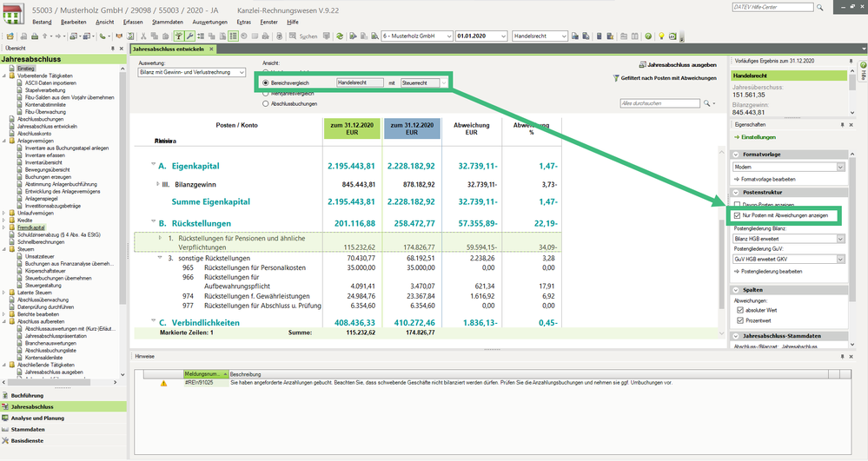Select the Abschlussbuchungen radio option
The image size is (868, 461).
click(265, 102)
